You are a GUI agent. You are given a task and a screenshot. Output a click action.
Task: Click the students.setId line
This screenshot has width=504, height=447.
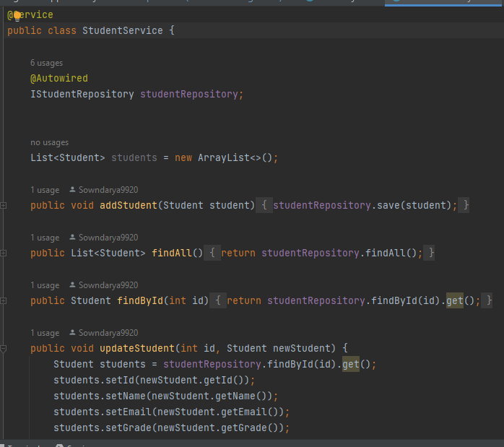[x=155, y=380]
